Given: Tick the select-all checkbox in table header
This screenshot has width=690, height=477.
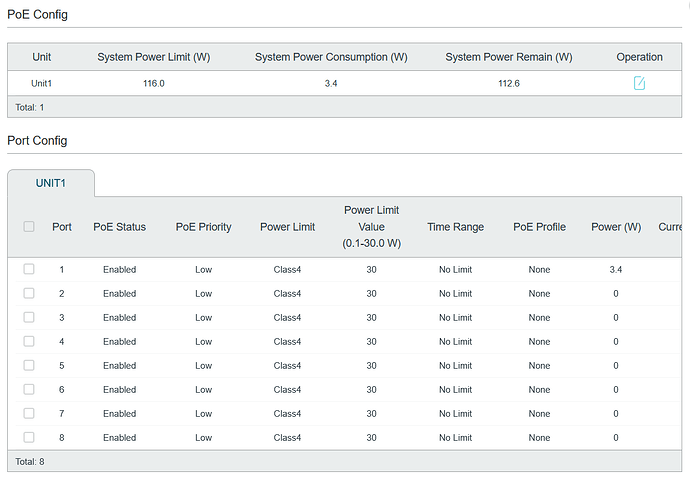Looking at the screenshot, I should 29,227.
